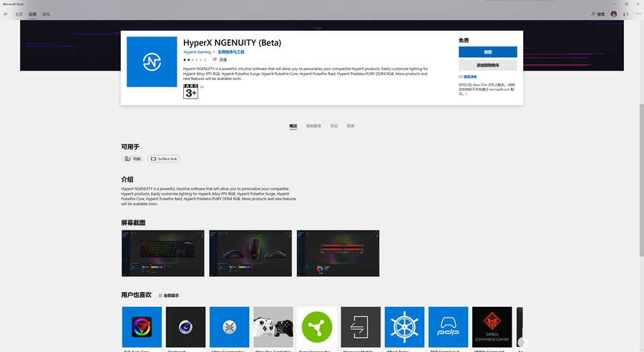This screenshot has width=644, height=352.
Task: Click the 添加到购物车 button
Action: [x=487, y=65]
